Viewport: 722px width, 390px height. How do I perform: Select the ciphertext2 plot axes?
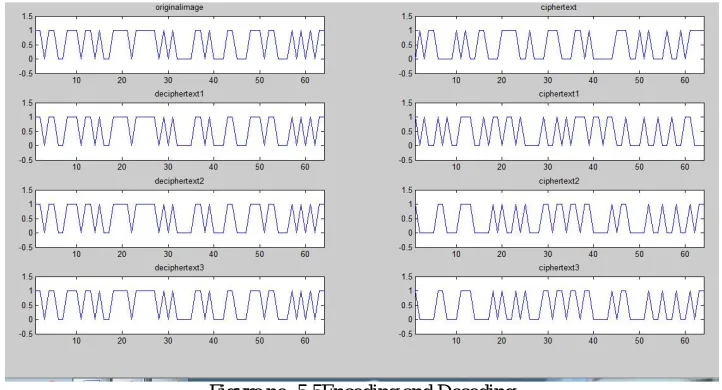click(559, 218)
